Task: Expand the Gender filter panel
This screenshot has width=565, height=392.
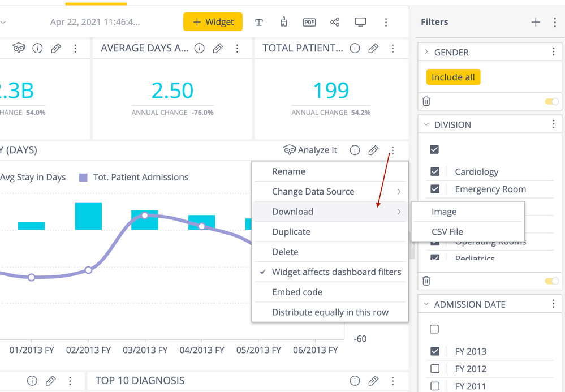Action: pyautogui.click(x=426, y=52)
